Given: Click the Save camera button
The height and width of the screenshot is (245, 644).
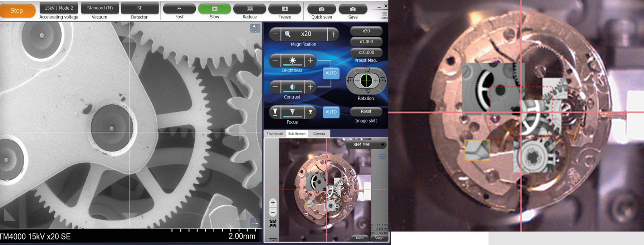Looking at the screenshot, I should point(353,9).
